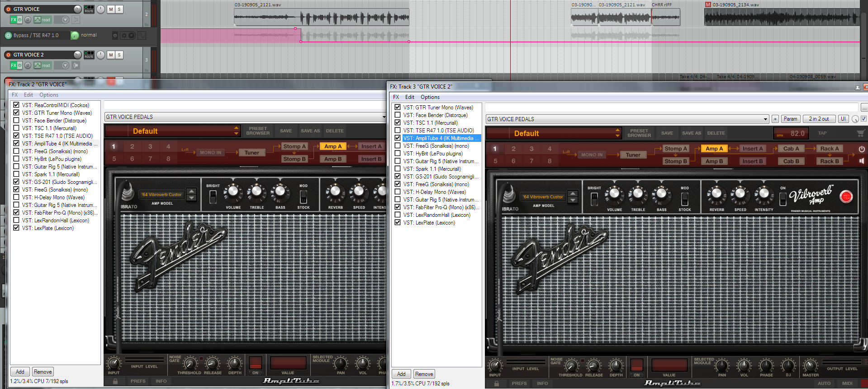
Task: Open PRESET BROWSER in right AmpliTube
Action: pyautogui.click(x=639, y=133)
